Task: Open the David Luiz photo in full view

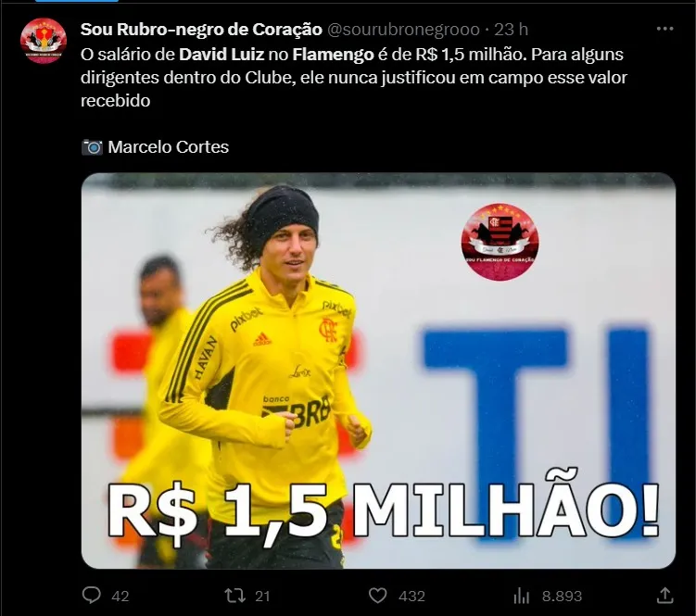Action: coord(378,371)
